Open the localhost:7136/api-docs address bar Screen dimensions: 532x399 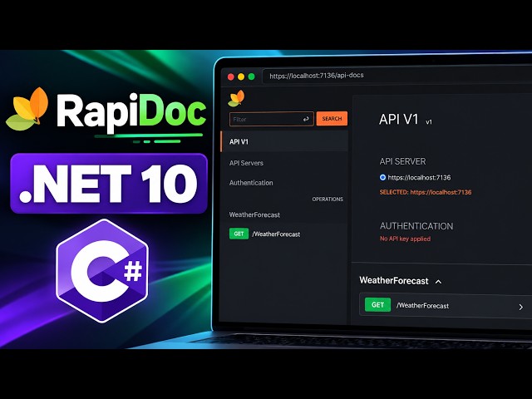[397, 76]
